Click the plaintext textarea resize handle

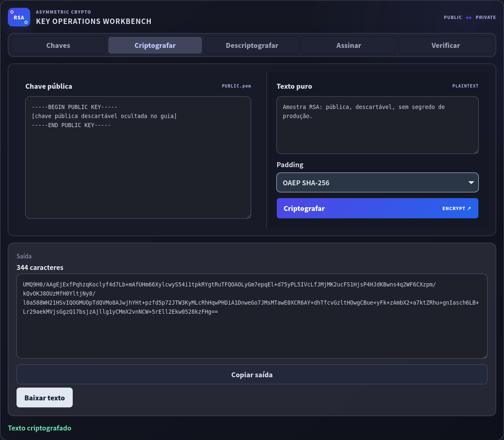click(476, 151)
